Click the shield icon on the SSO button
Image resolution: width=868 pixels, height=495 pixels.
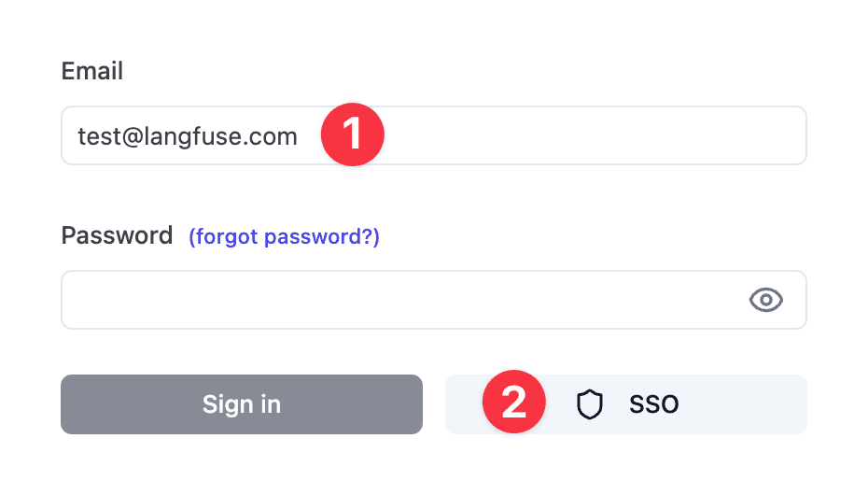(x=589, y=404)
